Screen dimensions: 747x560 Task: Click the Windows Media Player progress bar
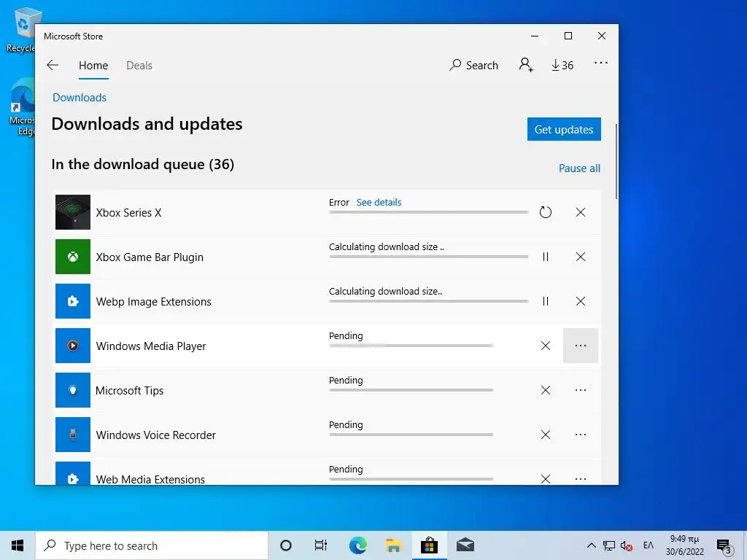coord(411,346)
